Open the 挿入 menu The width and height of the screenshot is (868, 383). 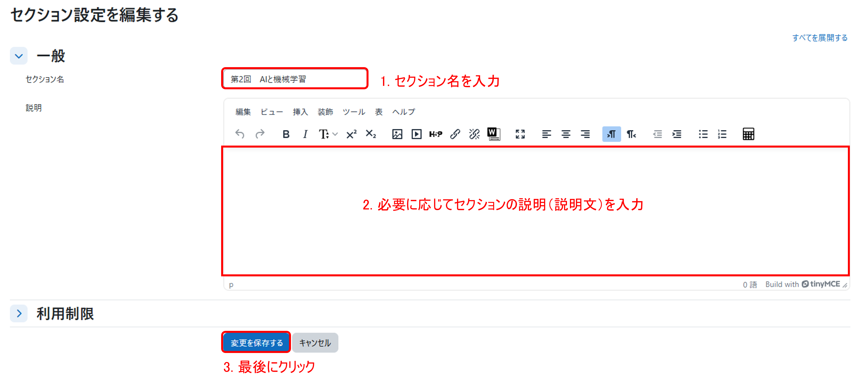[x=300, y=112]
